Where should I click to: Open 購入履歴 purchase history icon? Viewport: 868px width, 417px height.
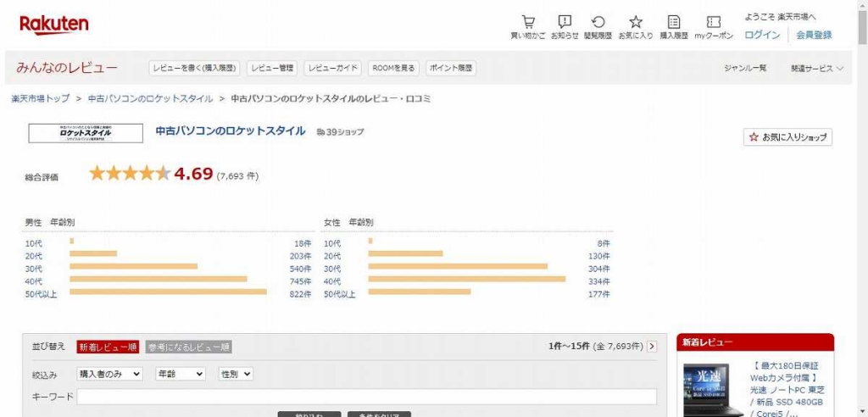coord(674,22)
